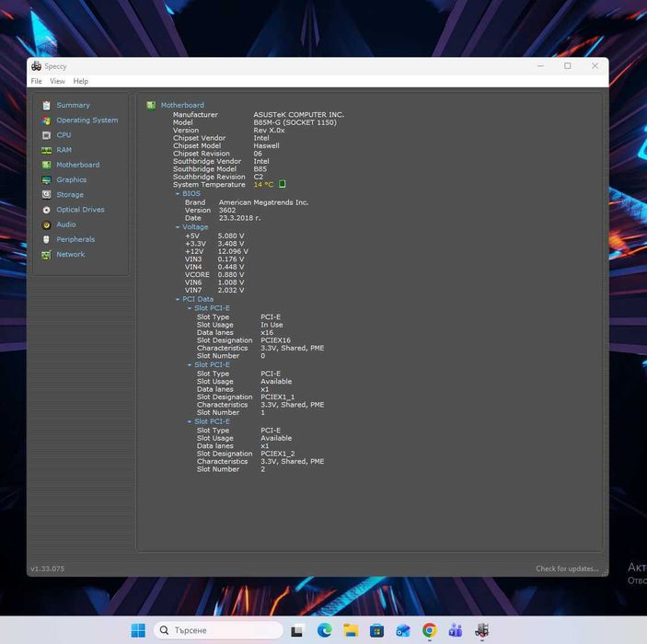Click the Southbridge Model B85 value

(x=260, y=169)
